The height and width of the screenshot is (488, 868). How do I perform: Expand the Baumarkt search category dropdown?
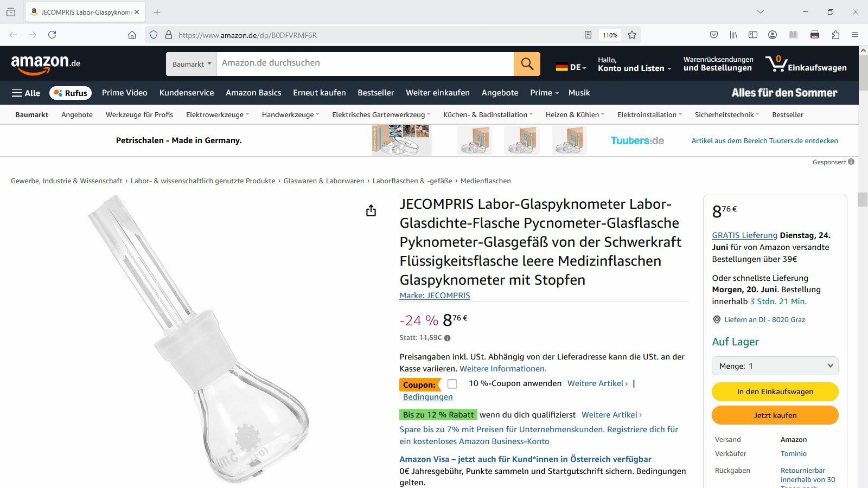point(192,64)
